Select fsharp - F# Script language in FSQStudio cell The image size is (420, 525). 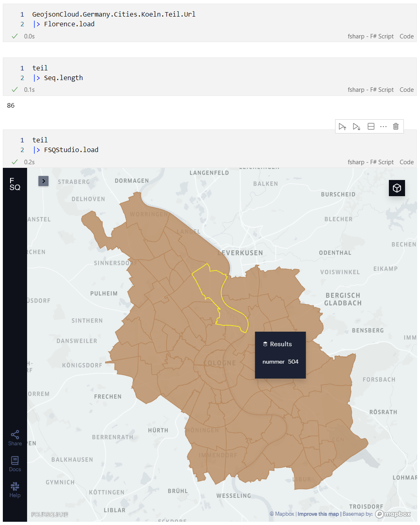tap(371, 162)
